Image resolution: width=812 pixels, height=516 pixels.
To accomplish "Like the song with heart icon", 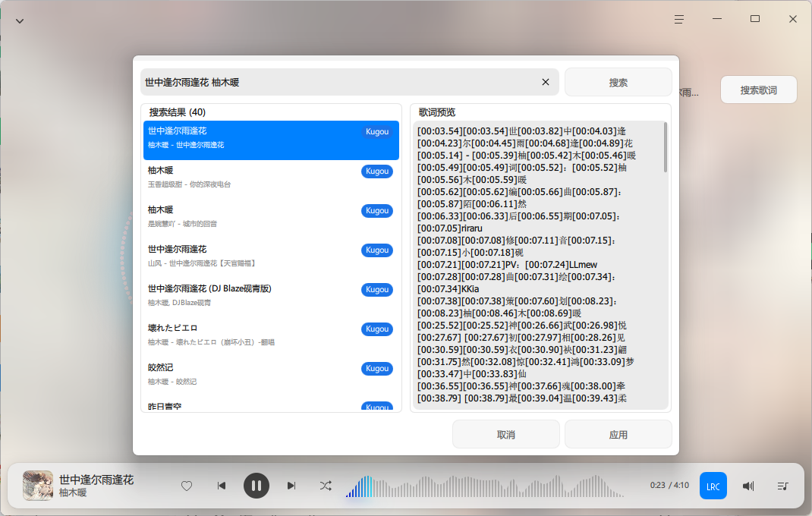I will click(x=187, y=486).
